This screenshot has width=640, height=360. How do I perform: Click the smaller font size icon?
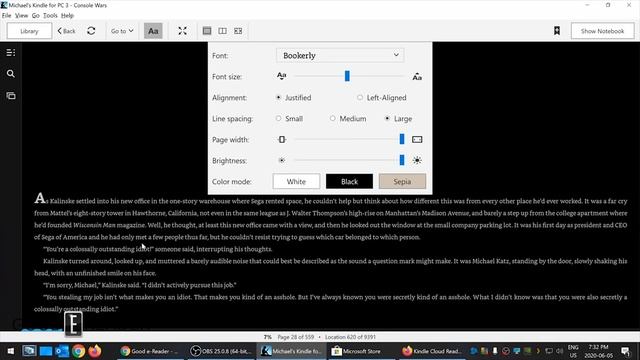pyautogui.click(x=282, y=76)
